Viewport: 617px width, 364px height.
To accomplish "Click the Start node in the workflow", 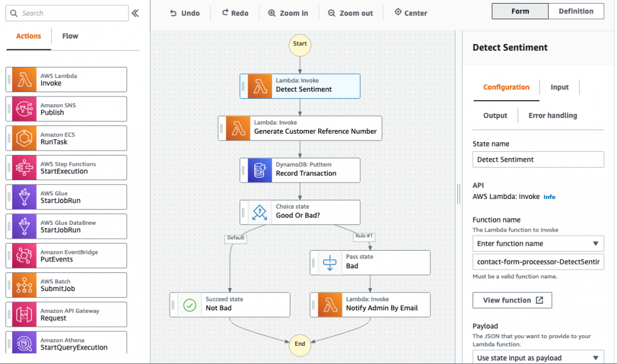I will pos(300,45).
